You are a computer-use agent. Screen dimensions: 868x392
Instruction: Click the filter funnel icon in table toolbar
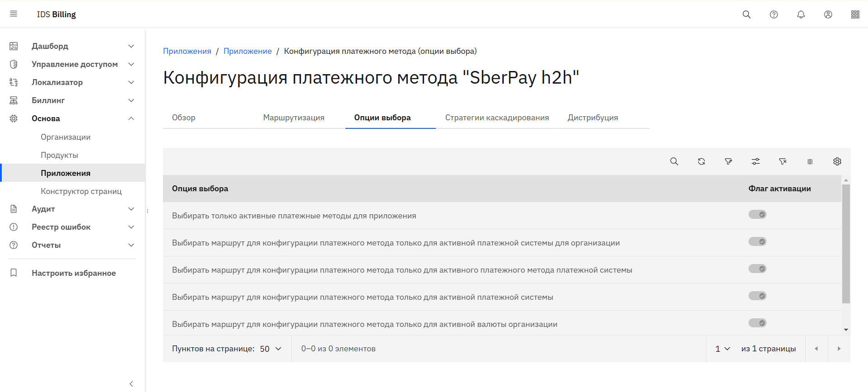coord(728,161)
